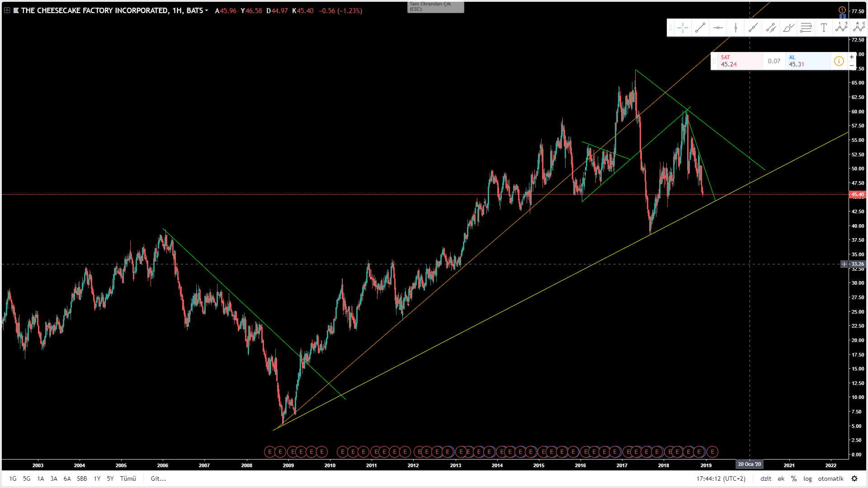Select the parallel channel tool
This screenshot has width=868, height=488.
(771, 28)
